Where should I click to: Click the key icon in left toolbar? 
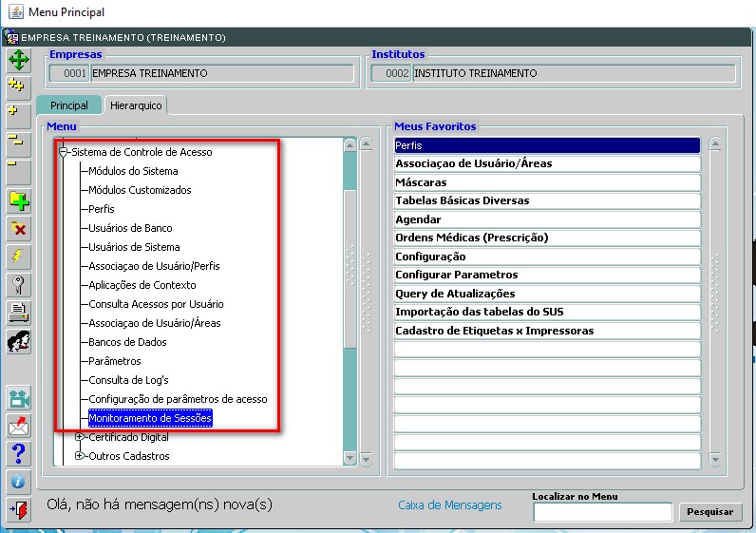pyautogui.click(x=18, y=285)
